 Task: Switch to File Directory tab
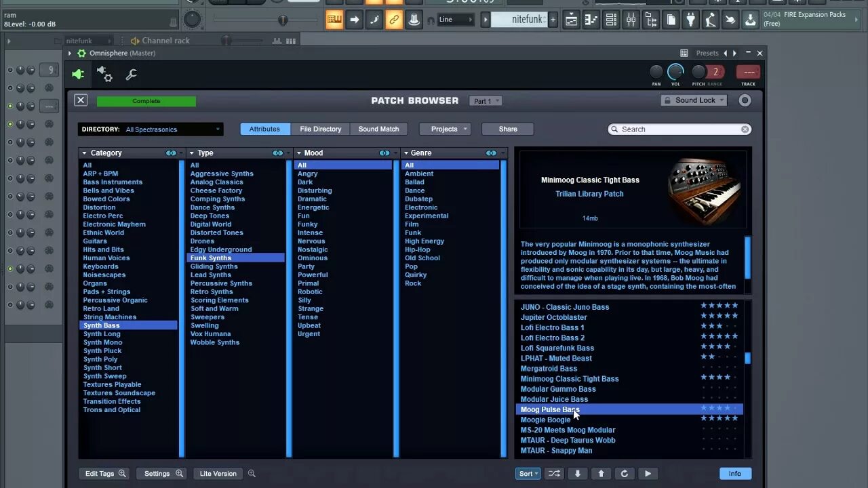click(321, 129)
